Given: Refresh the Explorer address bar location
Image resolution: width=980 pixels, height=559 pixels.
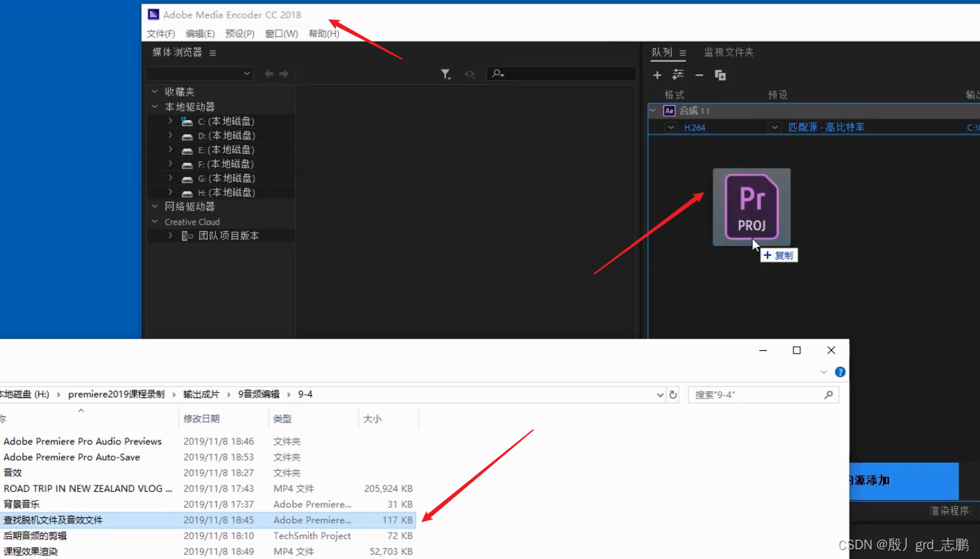Looking at the screenshot, I should 673,395.
